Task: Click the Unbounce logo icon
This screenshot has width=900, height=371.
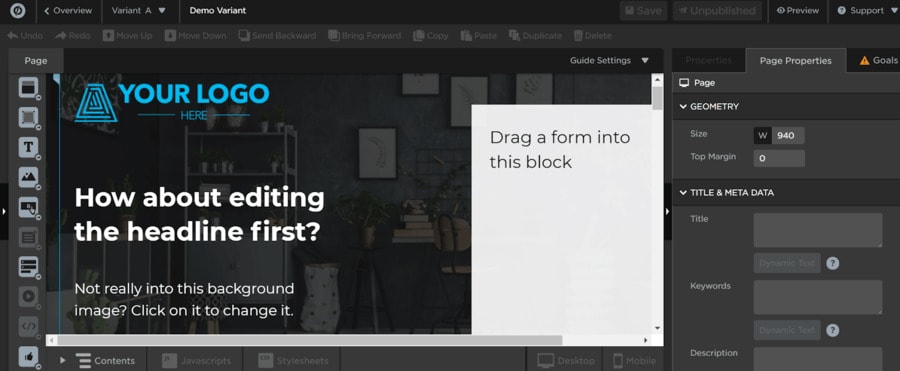Action: (x=18, y=10)
